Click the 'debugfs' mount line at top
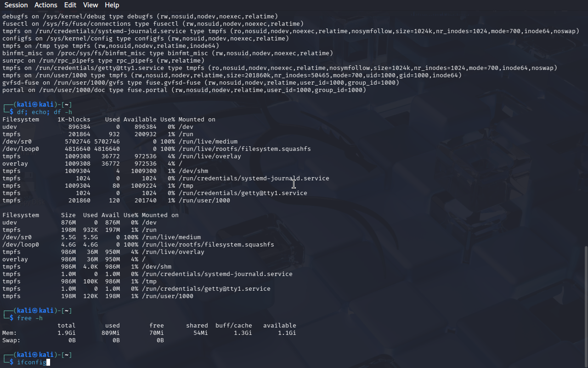 140,17
